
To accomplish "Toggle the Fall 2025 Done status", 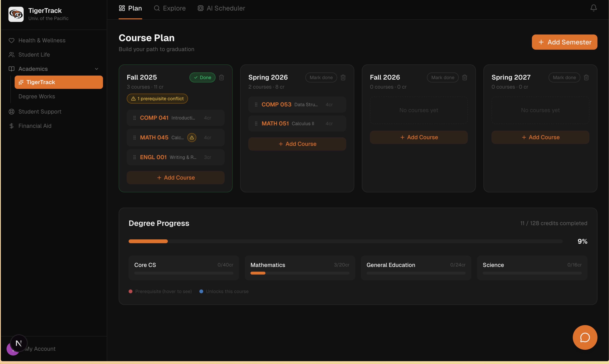I will coord(202,77).
